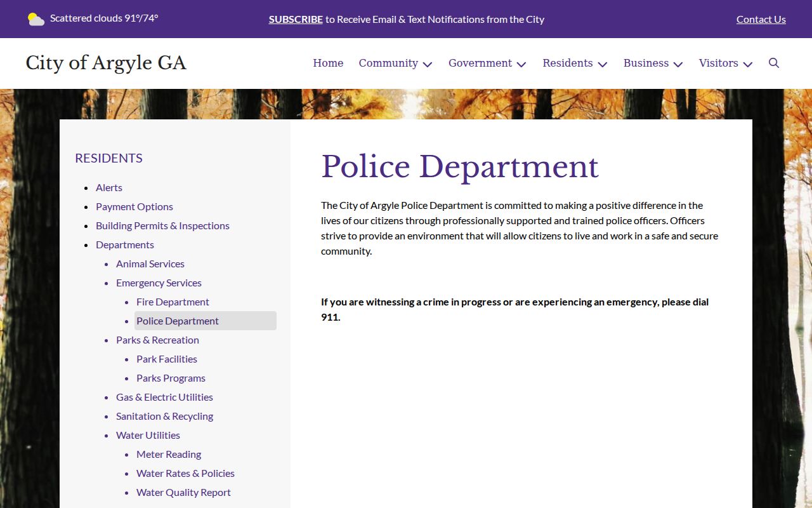812x508 pixels.
Task: Open the Park Facilities page
Action: click(167, 359)
